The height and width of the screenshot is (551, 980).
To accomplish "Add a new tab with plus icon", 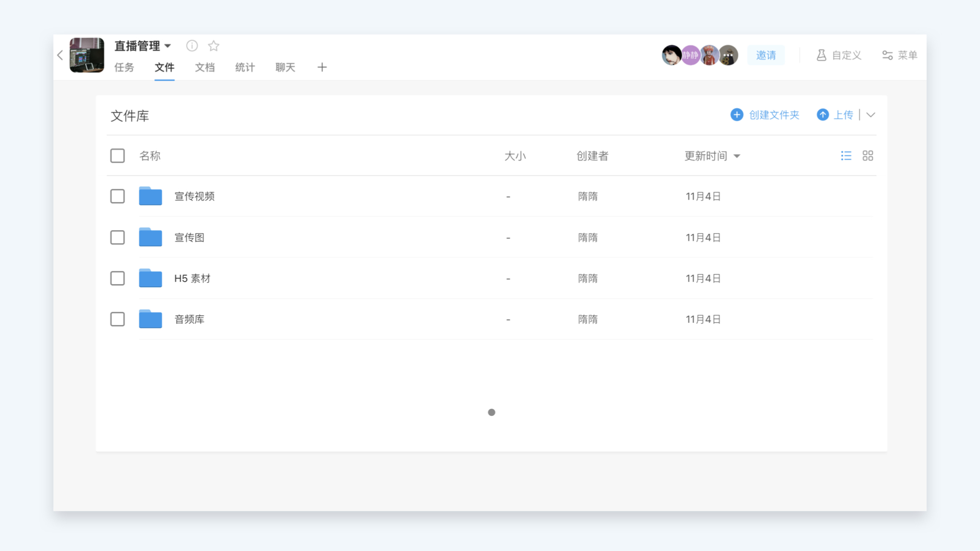I will (x=322, y=67).
